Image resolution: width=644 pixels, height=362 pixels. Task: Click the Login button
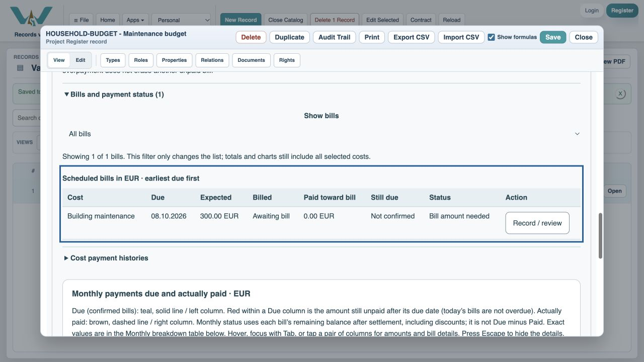592,11
